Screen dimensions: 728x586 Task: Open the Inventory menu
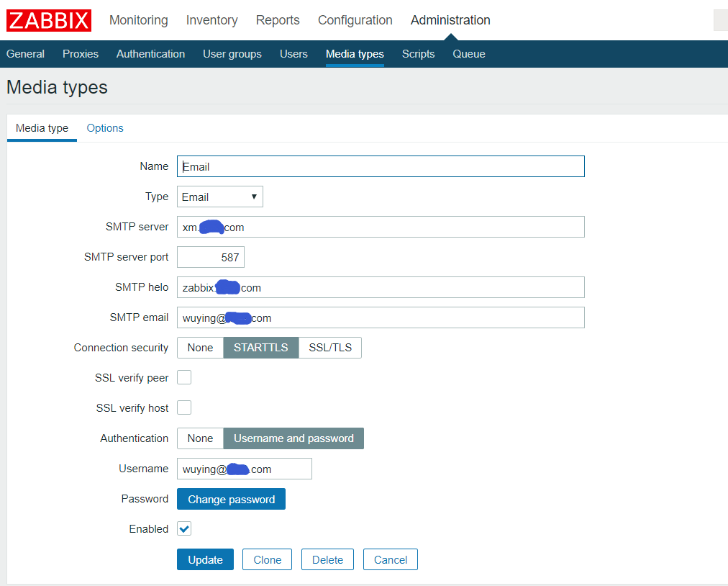point(211,20)
